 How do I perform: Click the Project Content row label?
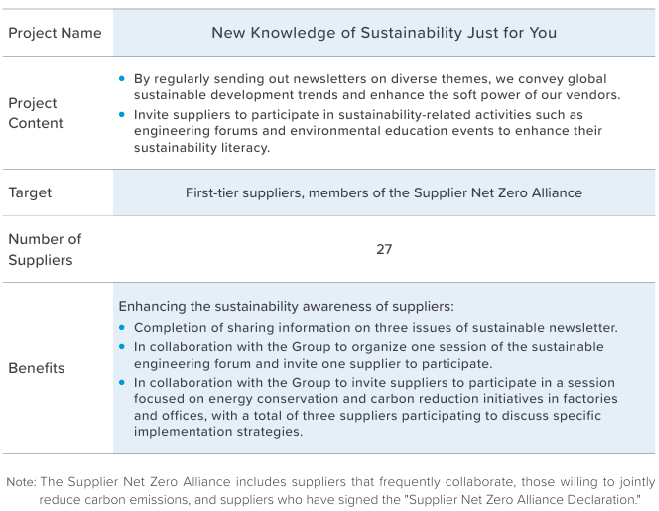[x=36, y=113]
